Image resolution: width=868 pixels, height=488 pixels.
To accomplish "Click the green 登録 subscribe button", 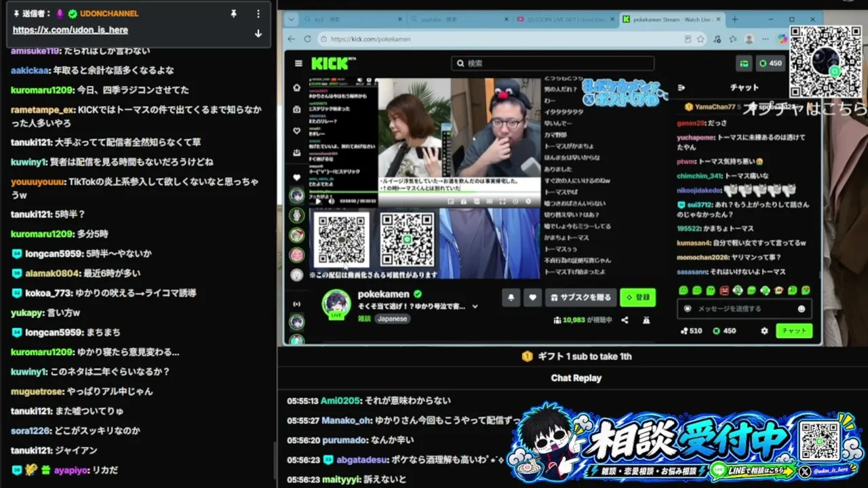I will pyautogui.click(x=637, y=297).
